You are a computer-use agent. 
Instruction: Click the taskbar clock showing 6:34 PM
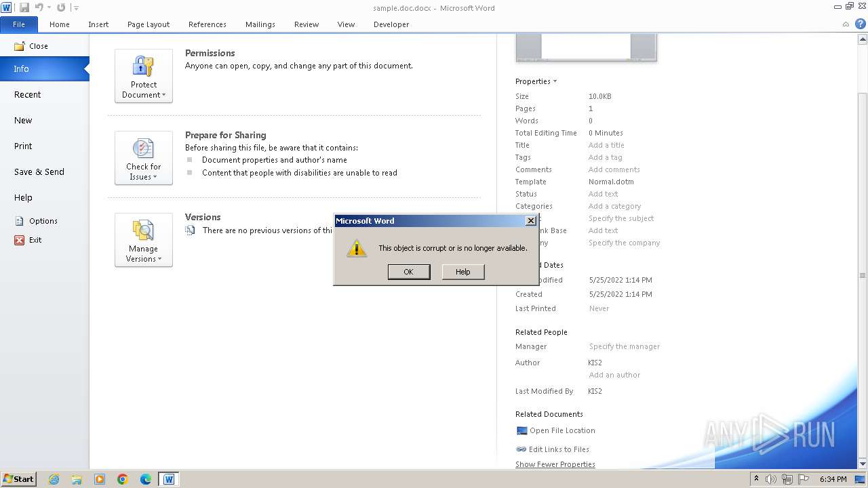pos(833,479)
